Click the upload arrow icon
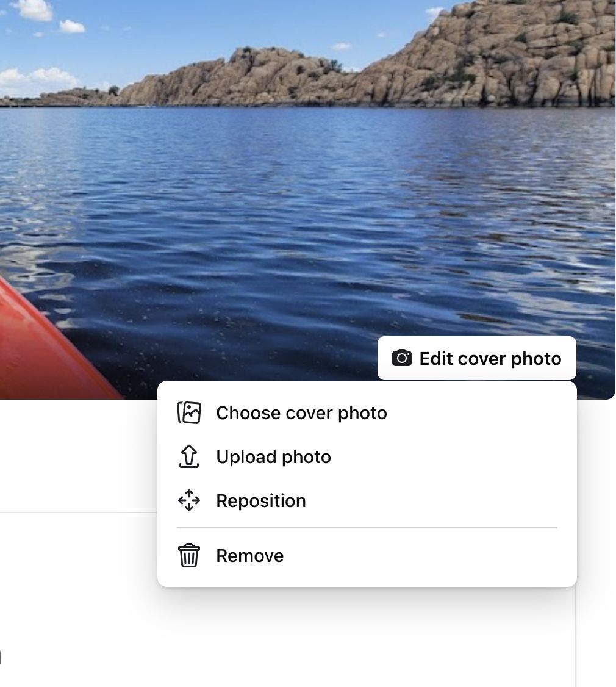 [x=189, y=457]
